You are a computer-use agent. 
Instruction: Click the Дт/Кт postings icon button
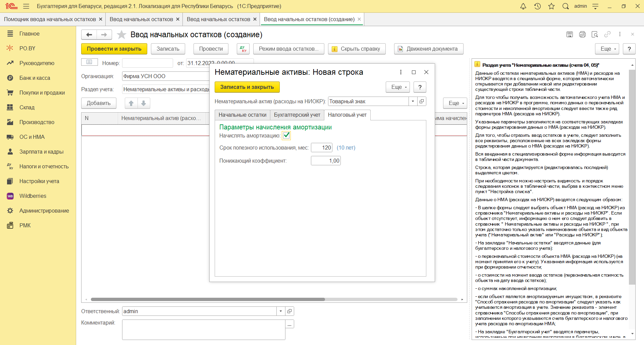tap(243, 49)
